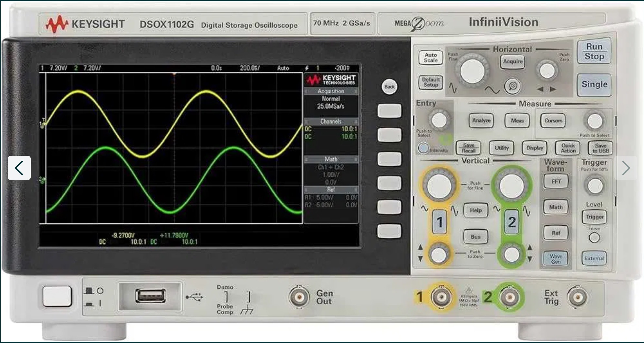The height and width of the screenshot is (343, 644).
Task: Click the bottom softkey beside the display
Action: click(x=389, y=231)
